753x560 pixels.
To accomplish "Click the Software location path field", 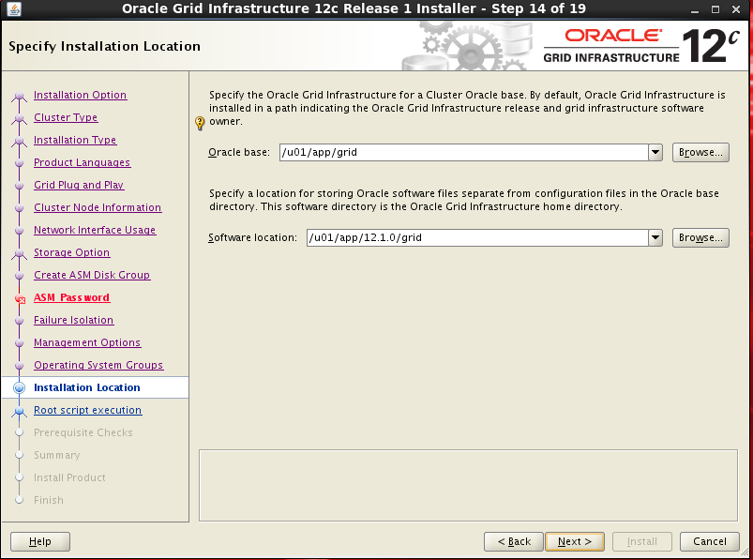I will pyautogui.click(x=477, y=237).
